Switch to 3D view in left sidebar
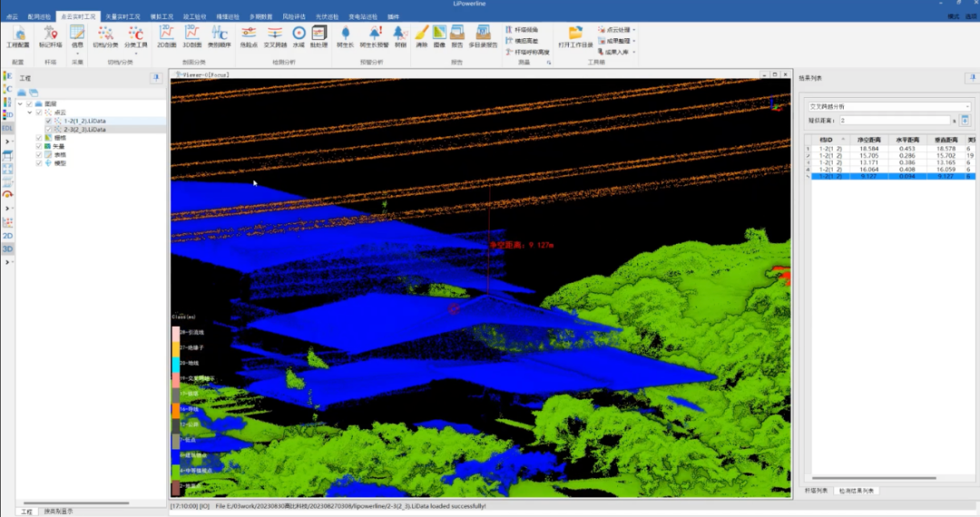The image size is (980, 517). click(7, 249)
